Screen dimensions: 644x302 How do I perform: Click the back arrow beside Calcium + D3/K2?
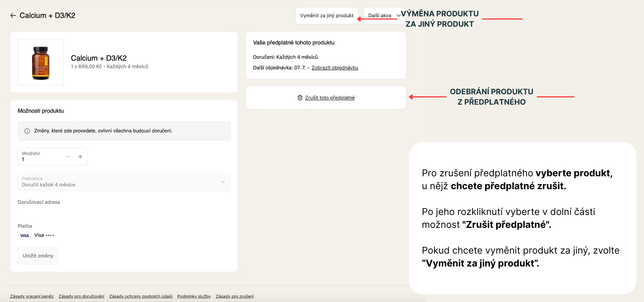coord(13,16)
